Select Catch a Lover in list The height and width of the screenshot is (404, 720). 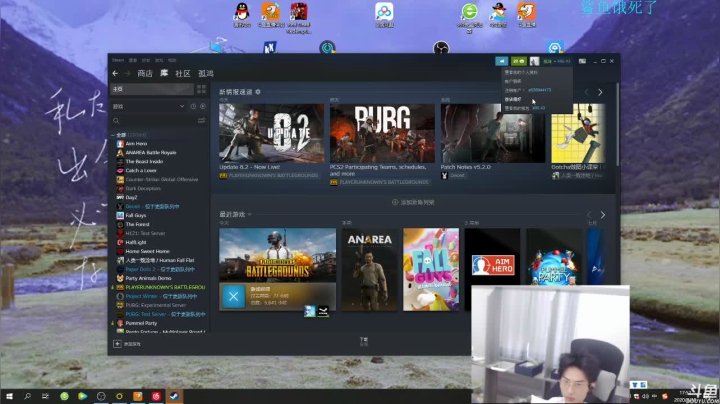pos(141,170)
